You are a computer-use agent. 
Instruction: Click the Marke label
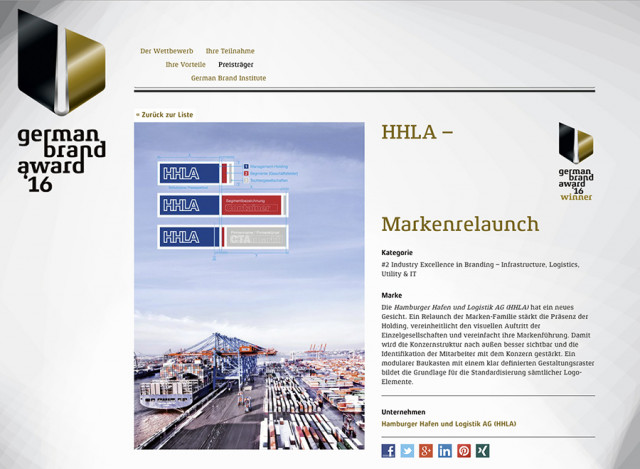pyautogui.click(x=391, y=295)
